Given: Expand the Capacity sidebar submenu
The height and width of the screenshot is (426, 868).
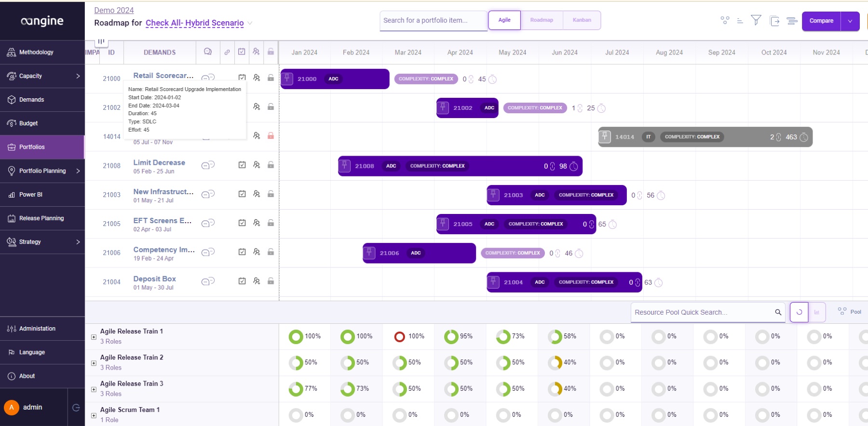Looking at the screenshot, I should (x=78, y=76).
